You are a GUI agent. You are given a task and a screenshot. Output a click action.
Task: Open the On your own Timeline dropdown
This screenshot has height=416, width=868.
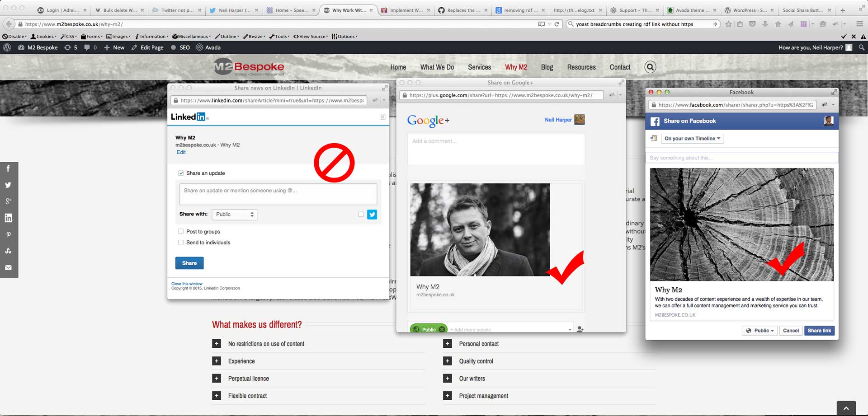(x=692, y=139)
